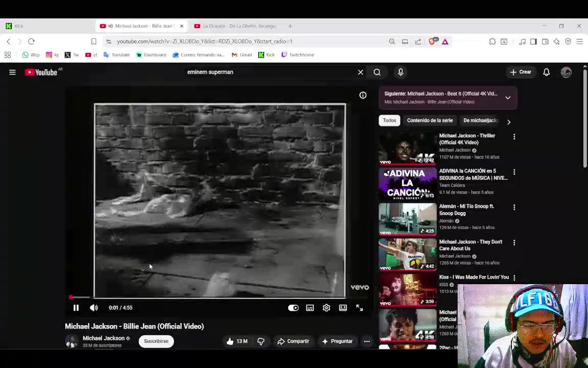The width and height of the screenshot is (588, 368).
Task: Go back in browser history
Action: 9,41
